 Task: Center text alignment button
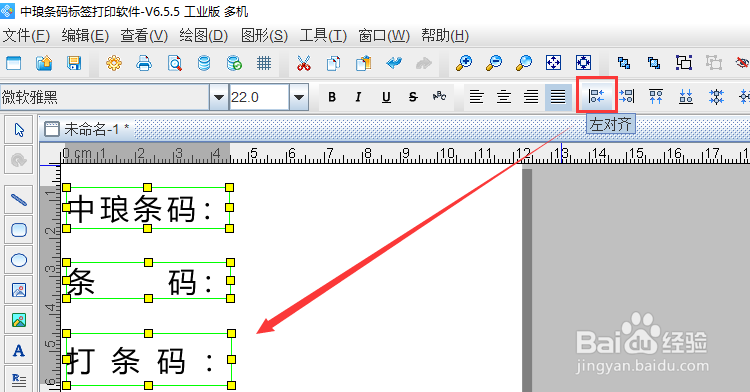(x=503, y=97)
